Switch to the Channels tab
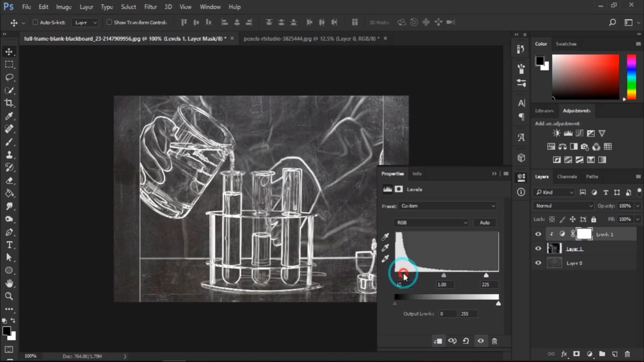This screenshot has height=362, width=644. 567,176
